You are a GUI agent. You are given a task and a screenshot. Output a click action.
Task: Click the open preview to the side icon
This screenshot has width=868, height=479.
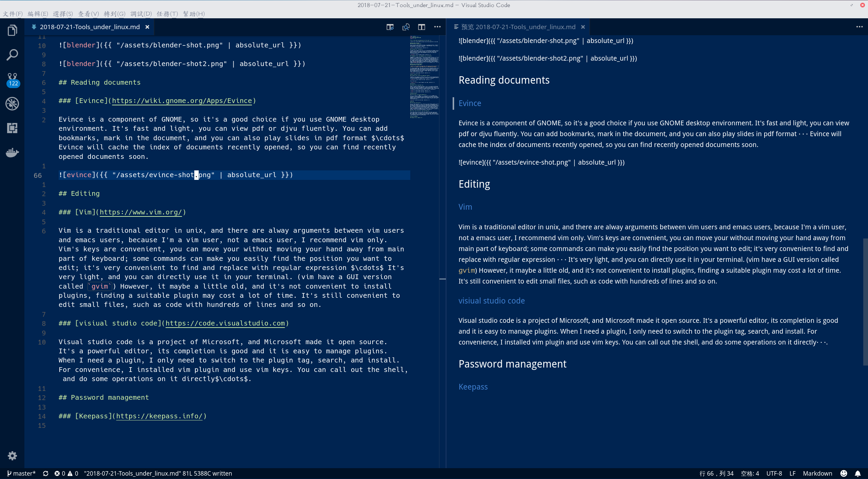coord(390,27)
